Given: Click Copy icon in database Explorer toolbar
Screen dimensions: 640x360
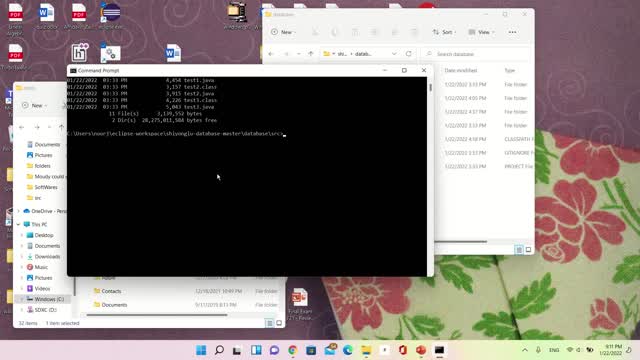Looking at the screenshot, I should click(335, 32).
